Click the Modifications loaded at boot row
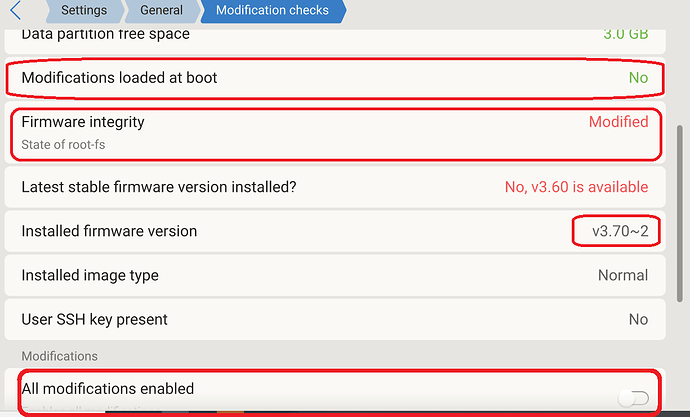This screenshot has width=690, height=417. tap(300, 78)
